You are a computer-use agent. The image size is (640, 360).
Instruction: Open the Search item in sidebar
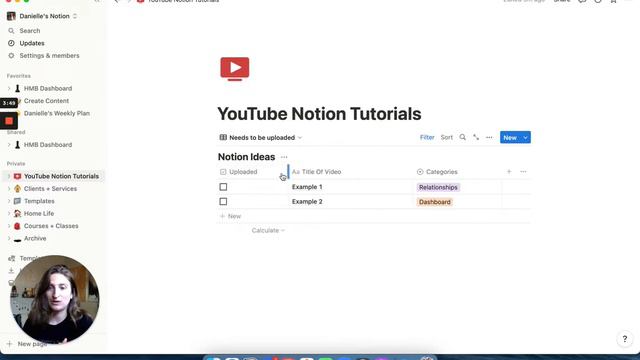click(x=29, y=31)
